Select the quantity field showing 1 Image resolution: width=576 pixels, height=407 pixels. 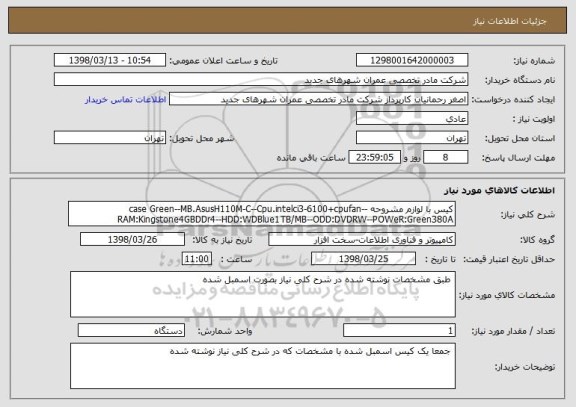pyautogui.click(x=399, y=331)
